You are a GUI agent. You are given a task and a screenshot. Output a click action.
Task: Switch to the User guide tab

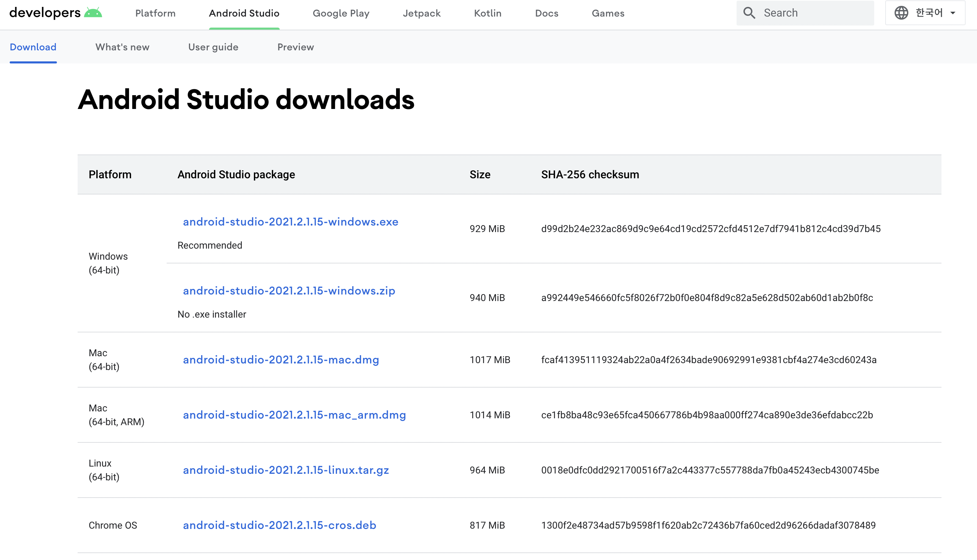(x=213, y=47)
